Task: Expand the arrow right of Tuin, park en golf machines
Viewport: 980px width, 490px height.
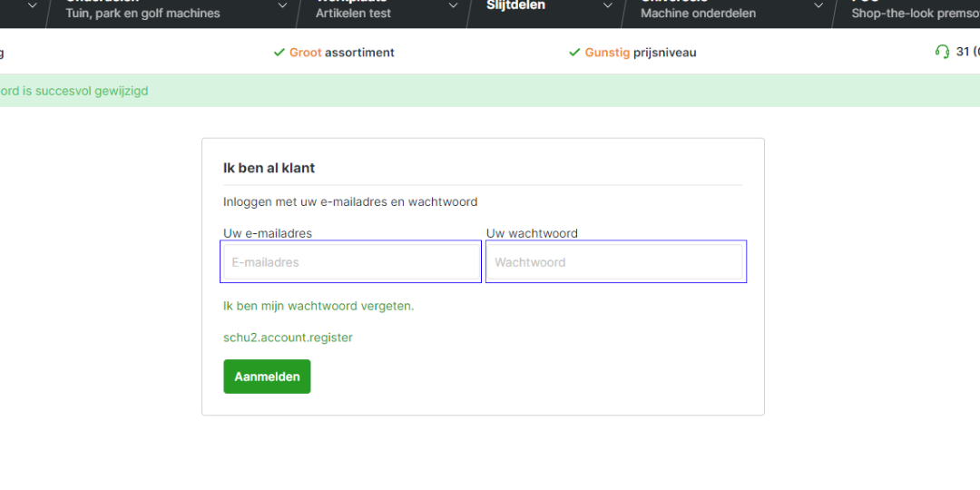Action: point(282,6)
